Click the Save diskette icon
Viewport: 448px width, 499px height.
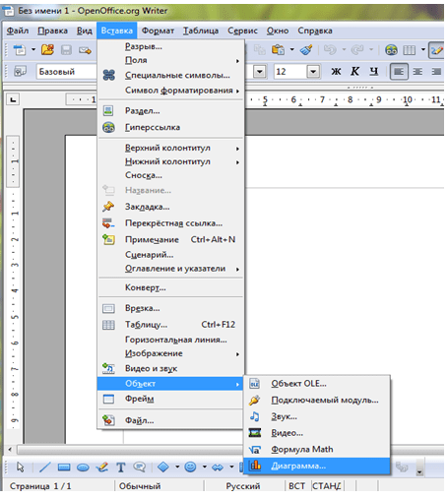(x=66, y=50)
